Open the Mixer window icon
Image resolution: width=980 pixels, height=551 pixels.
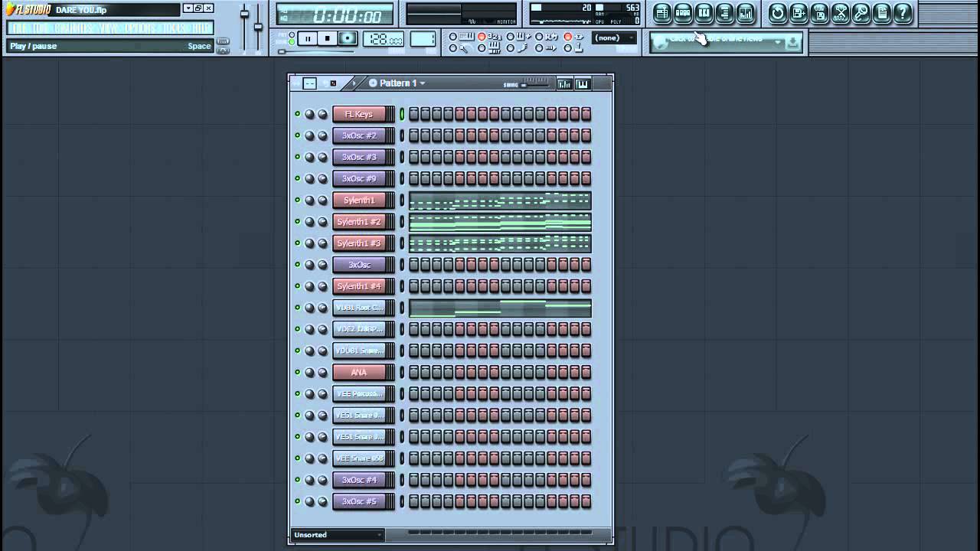click(x=745, y=13)
